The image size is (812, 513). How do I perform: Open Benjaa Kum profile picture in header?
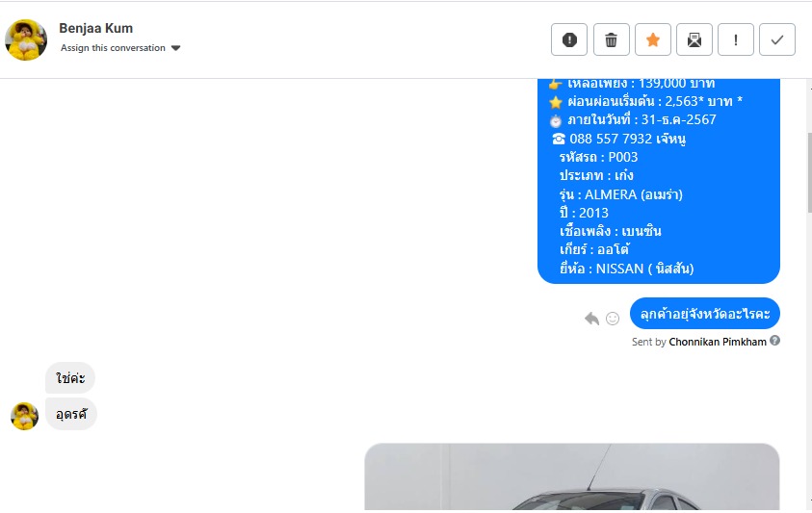click(26, 39)
